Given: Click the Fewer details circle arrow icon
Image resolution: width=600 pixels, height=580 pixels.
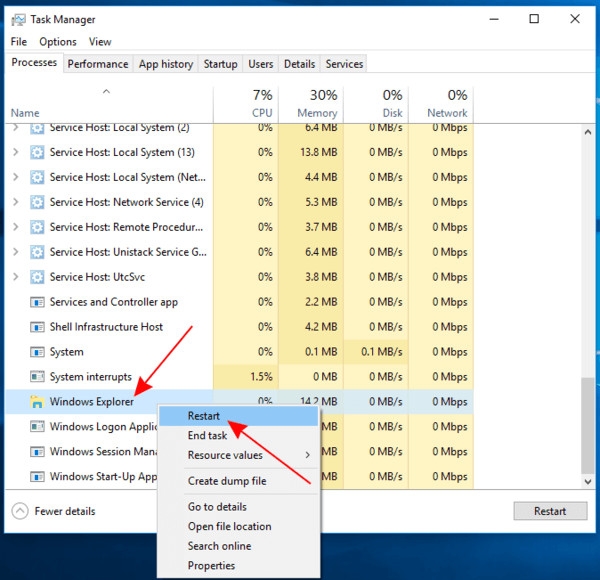Looking at the screenshot, I should [20, 511].
